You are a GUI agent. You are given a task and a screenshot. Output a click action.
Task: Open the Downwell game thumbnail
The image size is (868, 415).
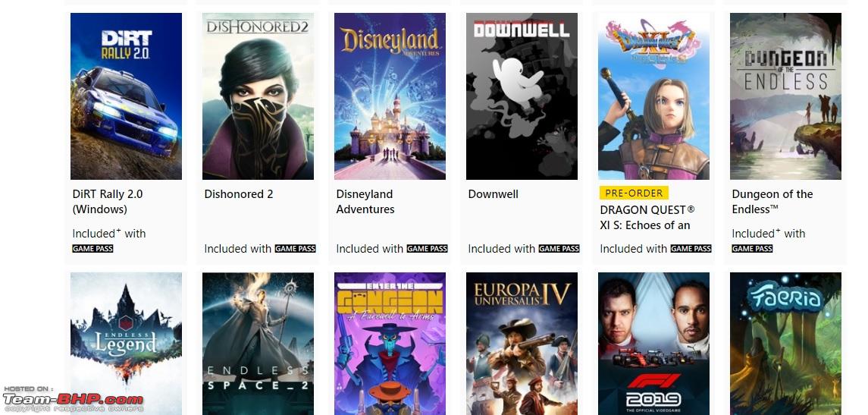tap(522, 96)
